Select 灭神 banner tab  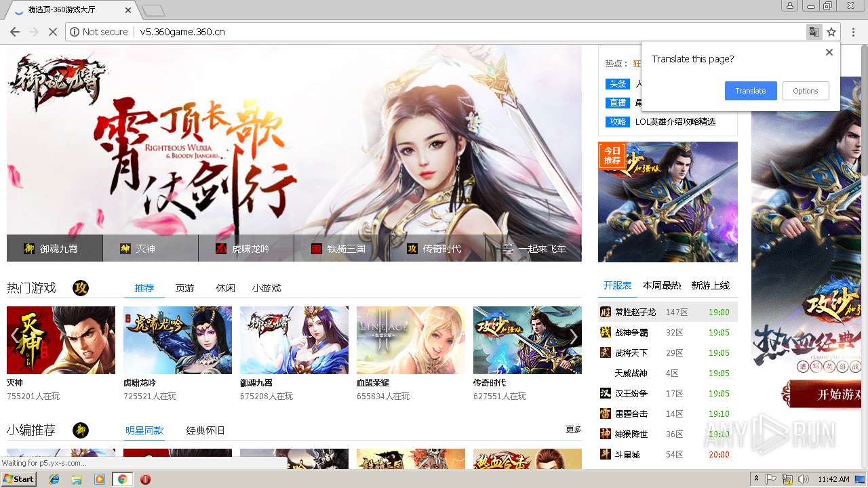[x=150, y=249]
